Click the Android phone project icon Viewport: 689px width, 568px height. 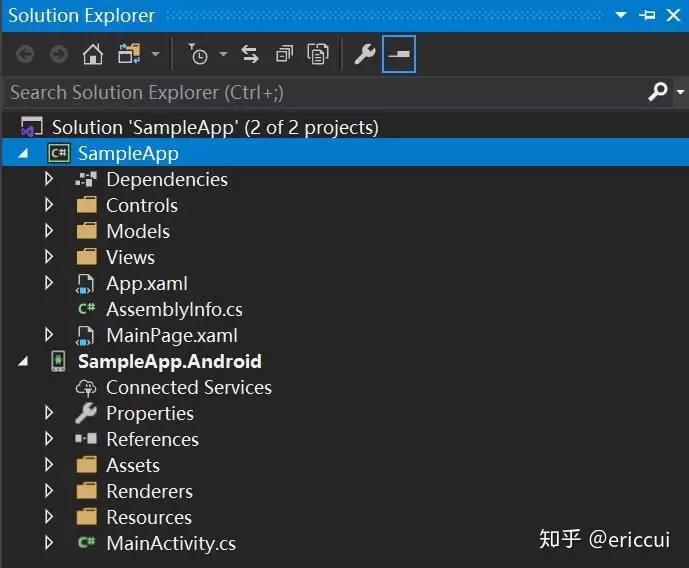[58, 361]
